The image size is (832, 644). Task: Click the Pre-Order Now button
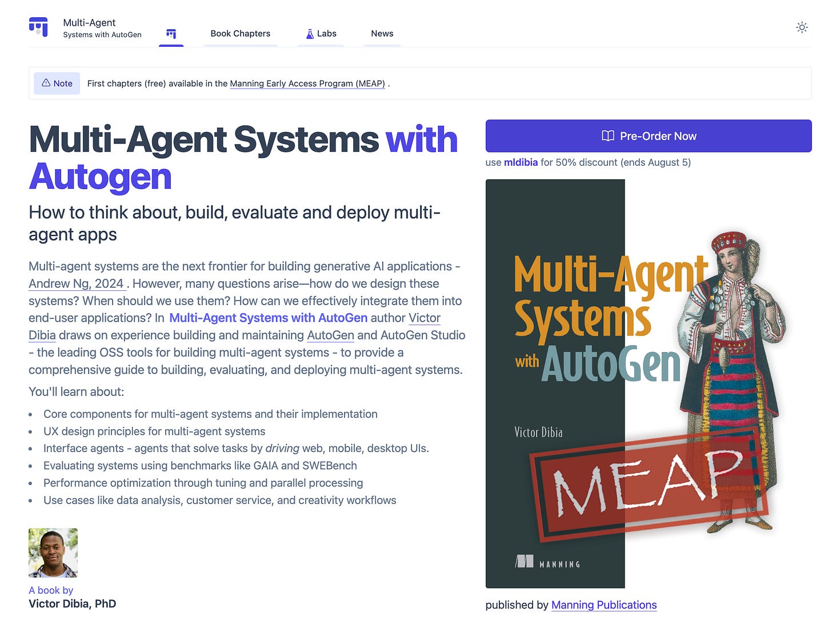pyautogui.click(x=649, y=136)
